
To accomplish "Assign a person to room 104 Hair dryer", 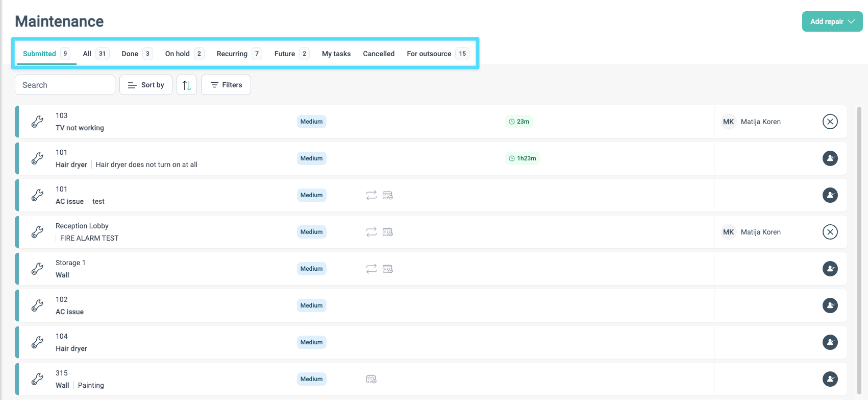I will tap(830, 342).
